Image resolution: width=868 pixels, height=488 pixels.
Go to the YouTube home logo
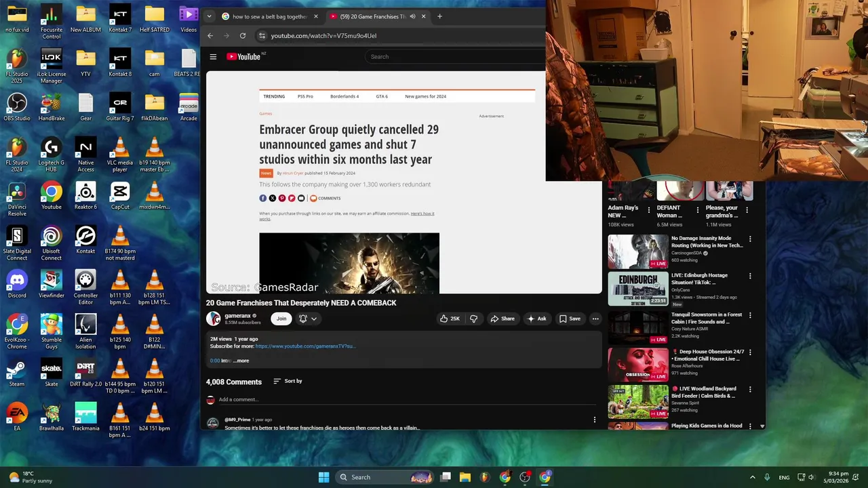(244, 57)
